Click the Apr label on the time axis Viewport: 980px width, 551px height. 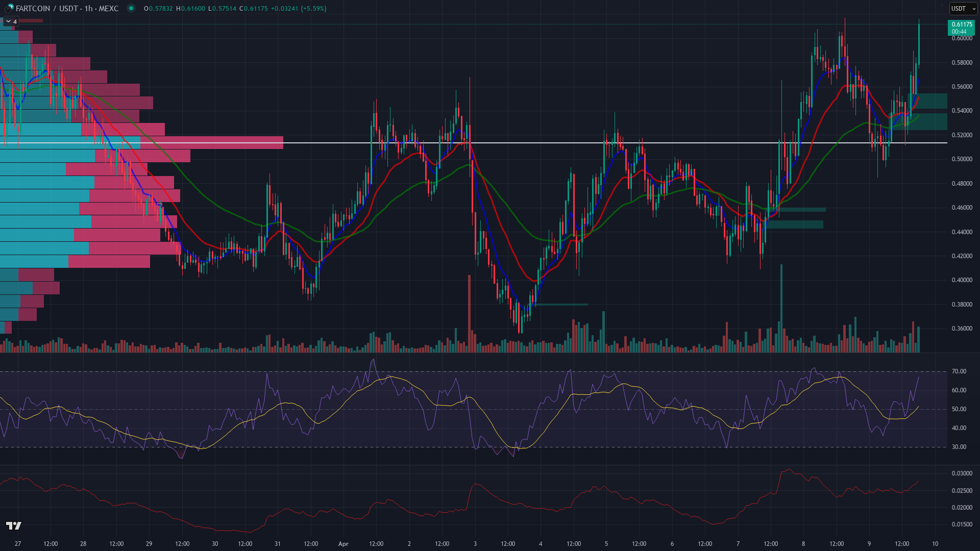pos(344,544)
